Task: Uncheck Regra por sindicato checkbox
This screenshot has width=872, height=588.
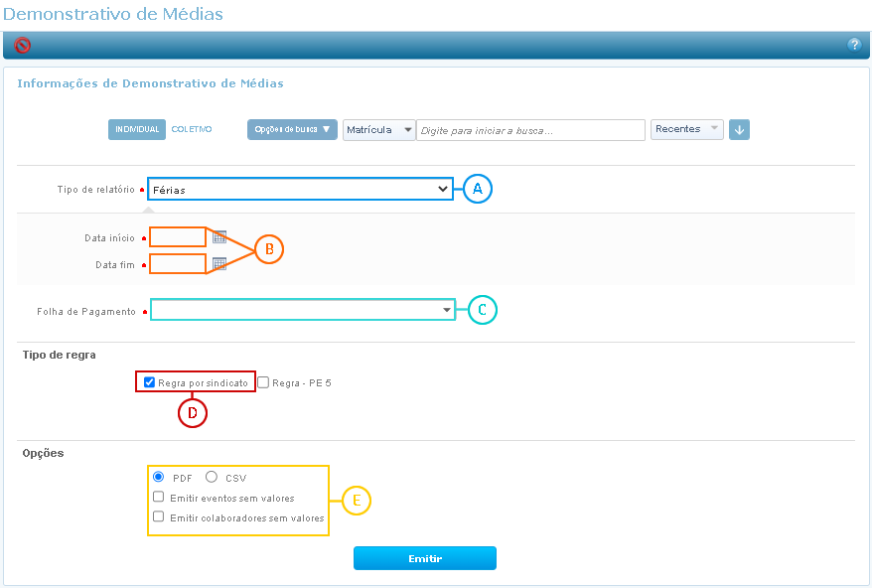Action: tap(149, 382)
